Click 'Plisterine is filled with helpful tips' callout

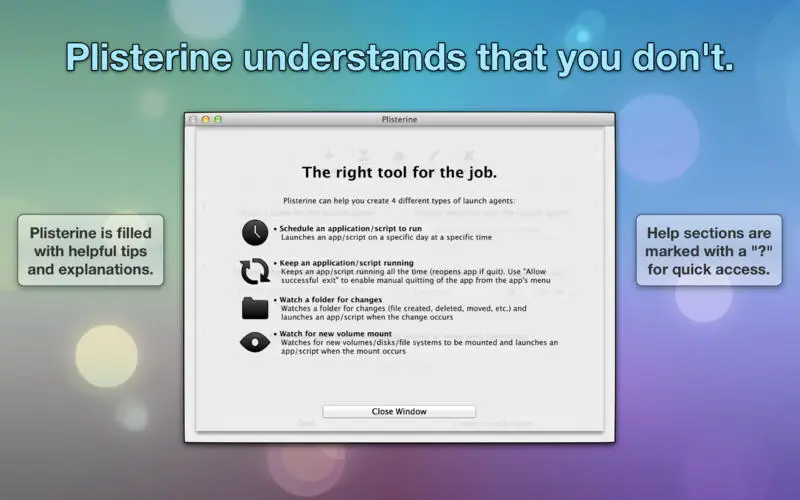91,251
